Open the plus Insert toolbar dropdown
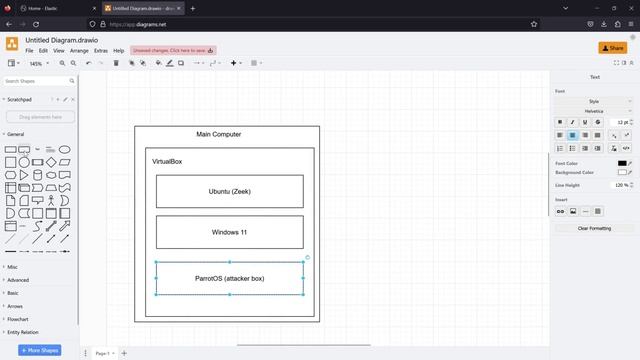The width and height of the screenshot is (640, 360). coord(236,63)
